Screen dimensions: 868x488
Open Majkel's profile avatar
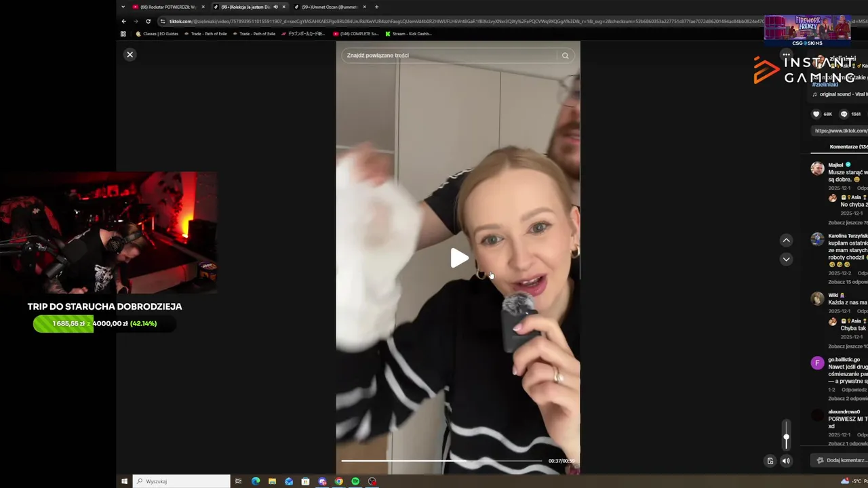pos(817,168)
